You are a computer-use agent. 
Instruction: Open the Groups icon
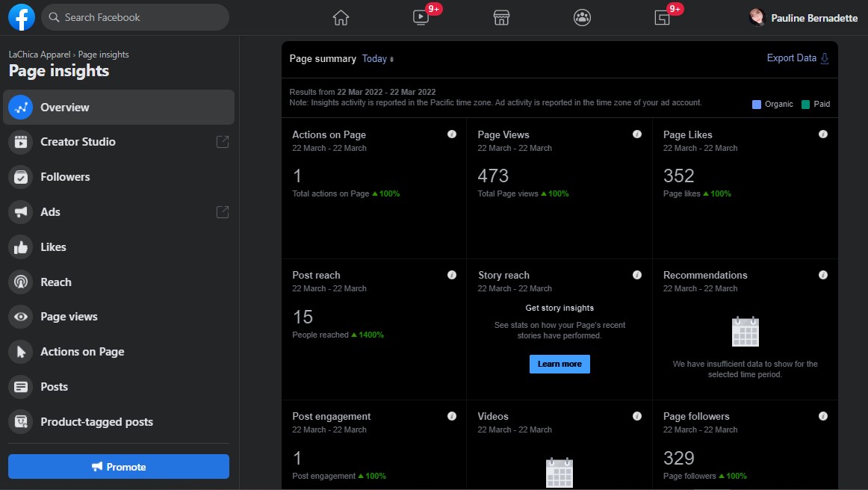pyautogui.click(x=582, y=18)
